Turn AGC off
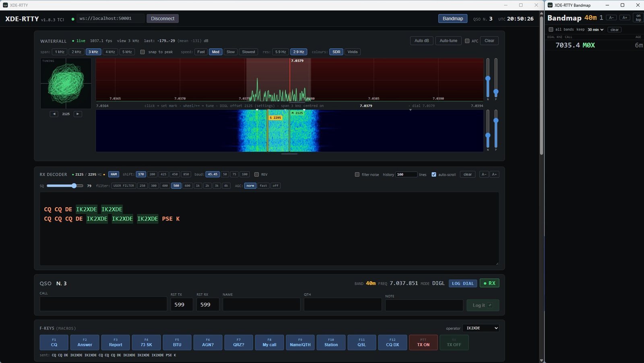 pos(275,186)
